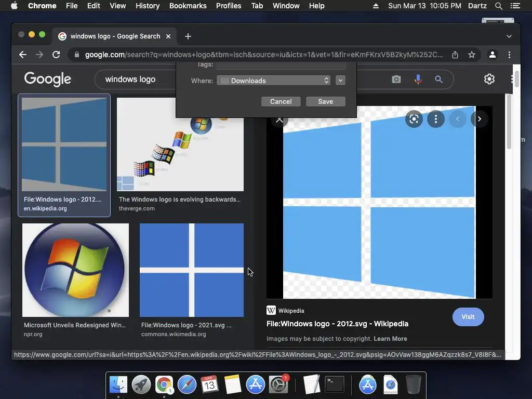Go back to the previous page
Image resolution: width=532 pixels, height=399 pixels.
23,55
